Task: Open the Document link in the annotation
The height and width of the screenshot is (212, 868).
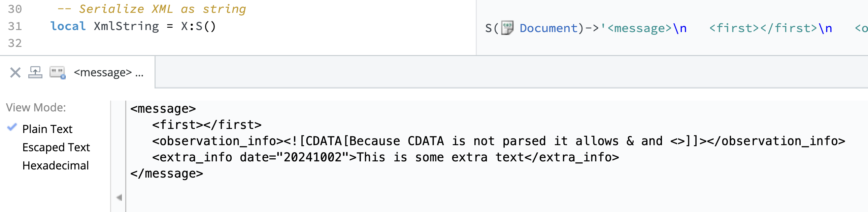Action: coord(548,28)
